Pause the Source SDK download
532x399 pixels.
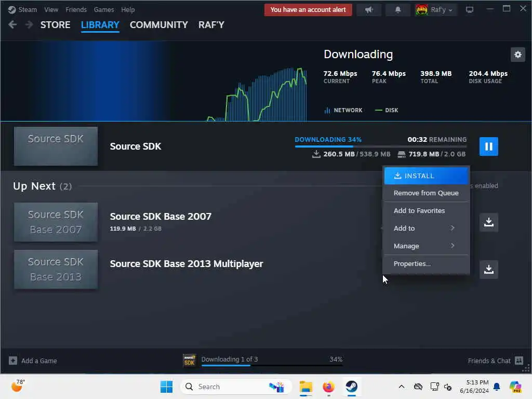coord(488,146)
